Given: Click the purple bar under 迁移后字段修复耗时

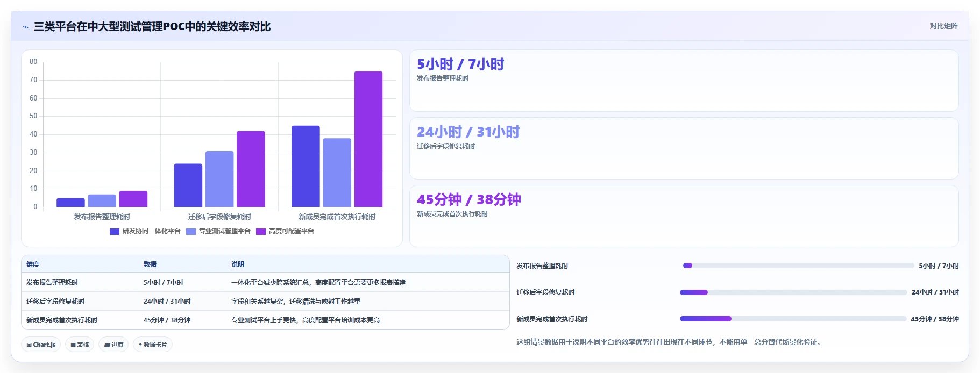Looking at the screenshot, I should point(251,169).
